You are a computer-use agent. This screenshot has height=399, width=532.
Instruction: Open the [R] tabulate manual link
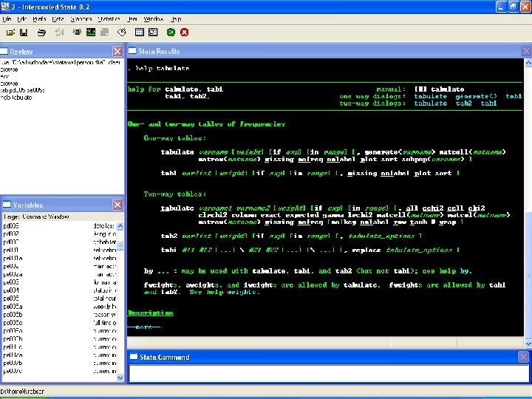[439, 89]
